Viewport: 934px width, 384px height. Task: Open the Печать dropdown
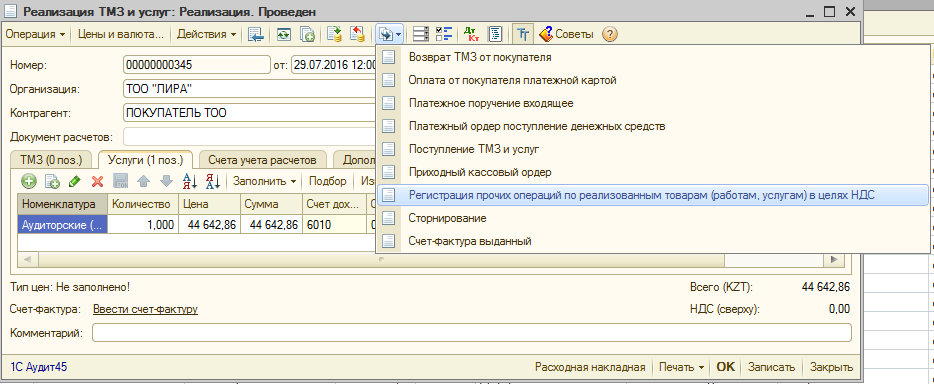[x=681, y=367]
